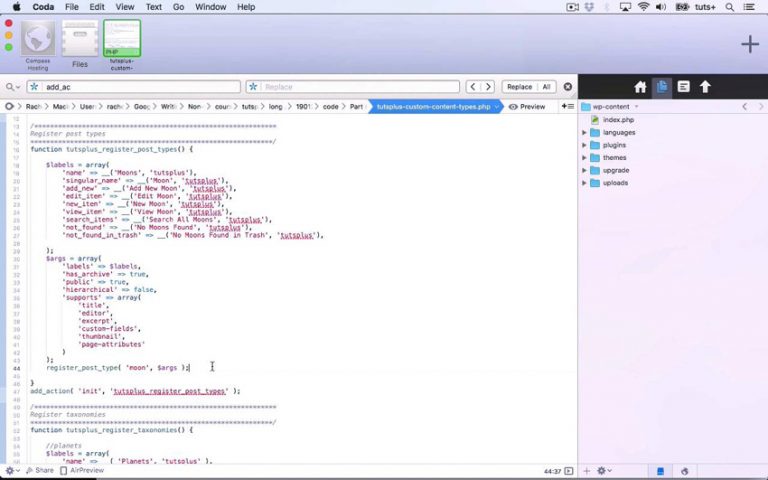The width and height of the screenshot is (768, 480).
Task: Switch to local files icon at sidebar bottom
Action: (661, 471)
